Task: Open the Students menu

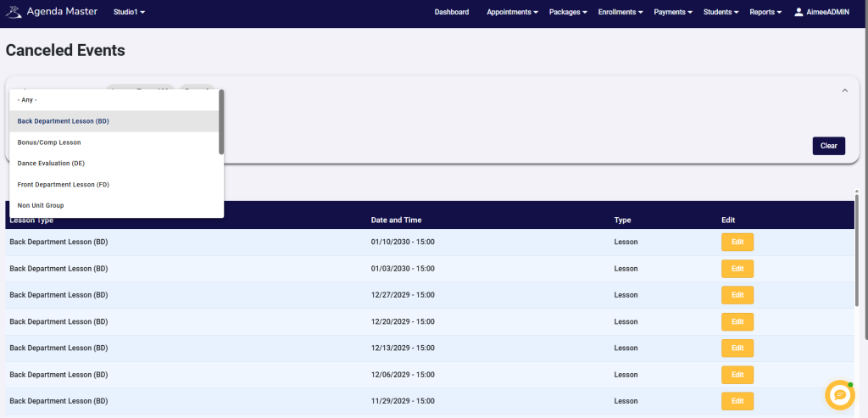Action: tap(722, 13)
